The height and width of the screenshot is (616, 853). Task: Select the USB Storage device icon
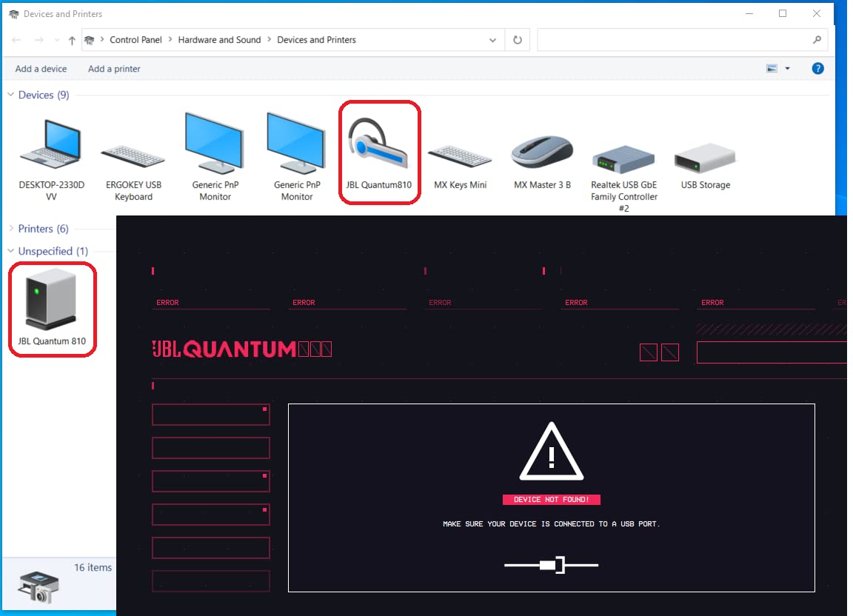(x=705, y=157)
